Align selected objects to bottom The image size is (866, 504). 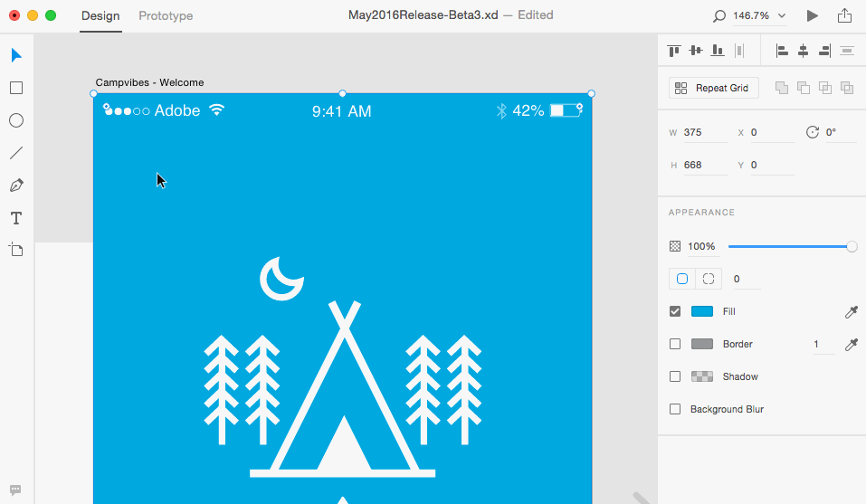tap(718, 51)
